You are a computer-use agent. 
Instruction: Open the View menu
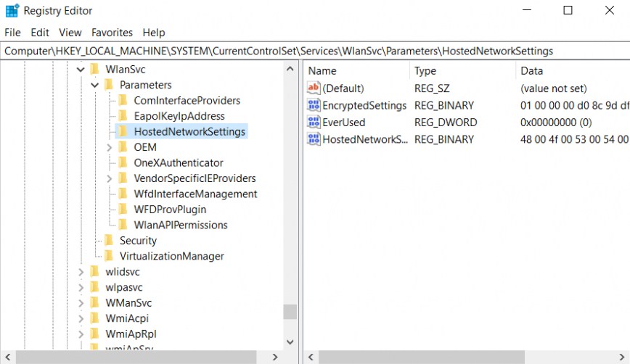pyautogui.click(x=70, y=33)
